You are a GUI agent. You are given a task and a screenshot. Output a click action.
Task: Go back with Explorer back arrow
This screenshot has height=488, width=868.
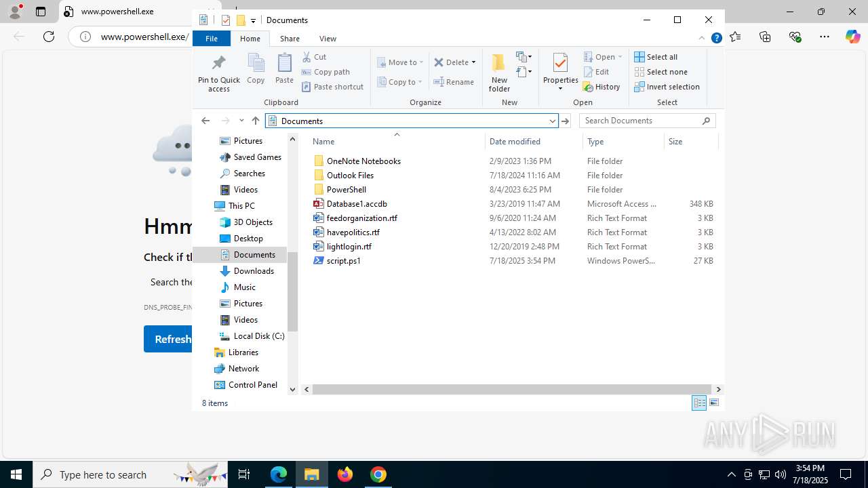point(205,121)
